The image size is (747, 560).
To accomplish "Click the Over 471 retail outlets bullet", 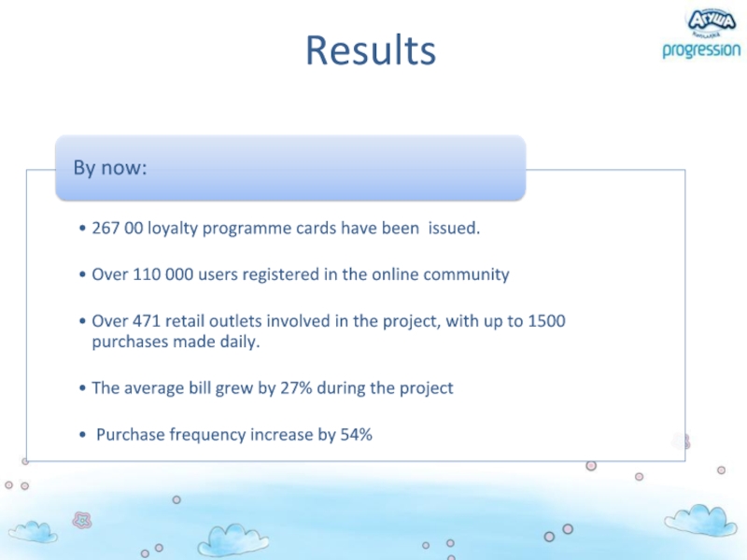I will (329, 321).
